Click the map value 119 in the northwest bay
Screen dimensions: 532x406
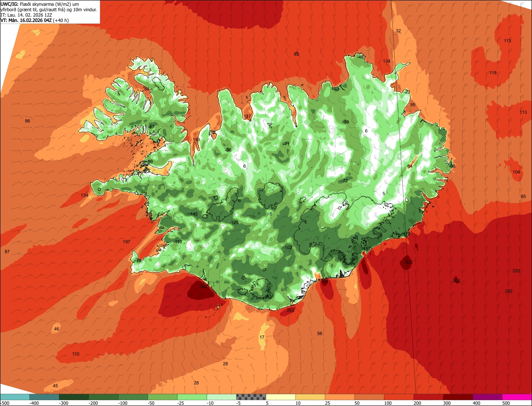(x=196, y=139)
